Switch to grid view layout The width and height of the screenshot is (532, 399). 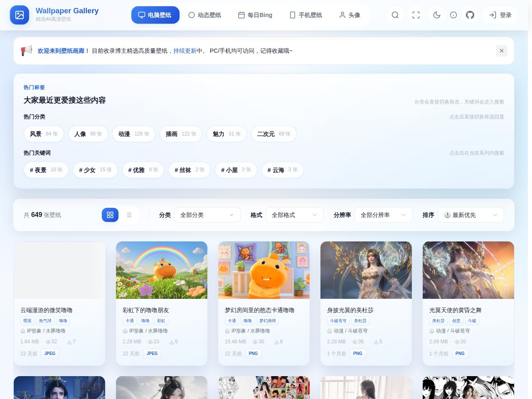[110, 215]
